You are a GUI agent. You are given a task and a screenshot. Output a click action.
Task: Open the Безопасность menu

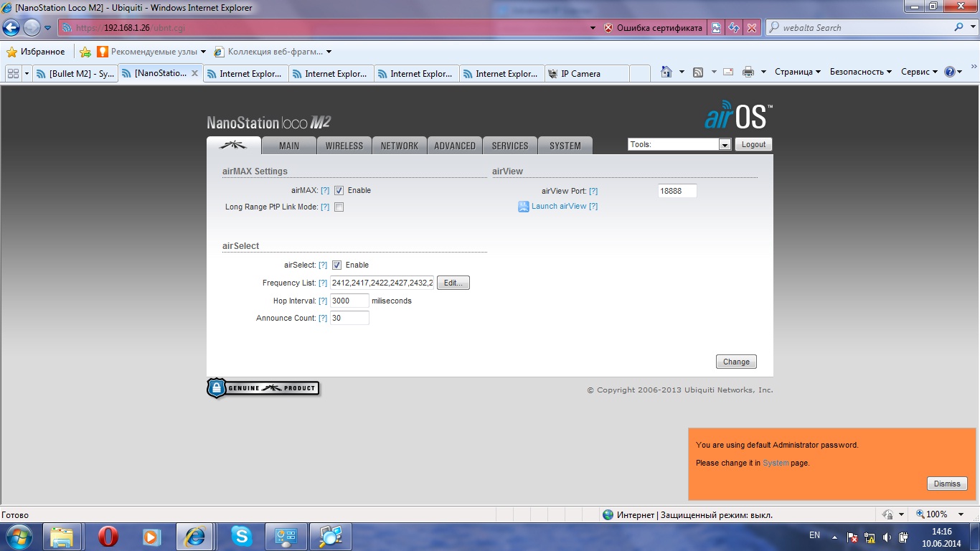pyautogui.click(x=860, y=72)
